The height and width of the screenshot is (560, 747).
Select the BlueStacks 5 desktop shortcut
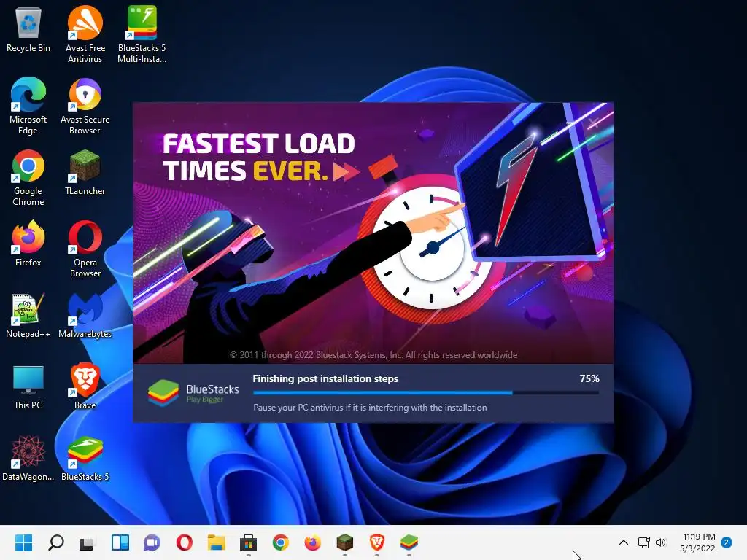click(85, 458)
